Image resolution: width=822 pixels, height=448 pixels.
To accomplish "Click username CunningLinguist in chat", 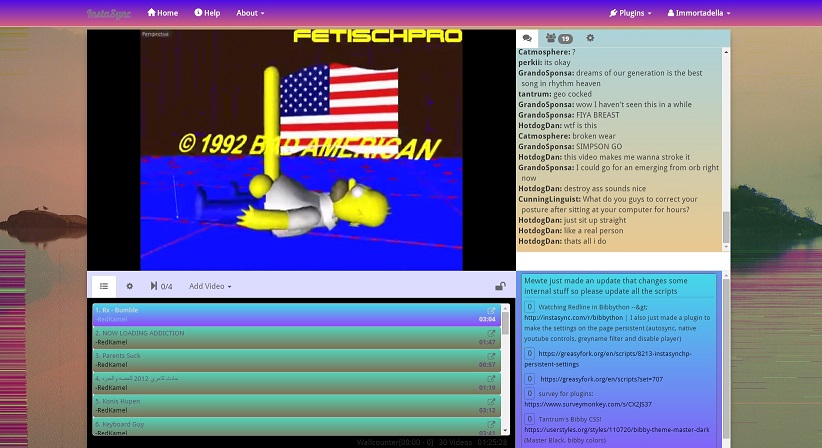I will click(x=549, y=199).
